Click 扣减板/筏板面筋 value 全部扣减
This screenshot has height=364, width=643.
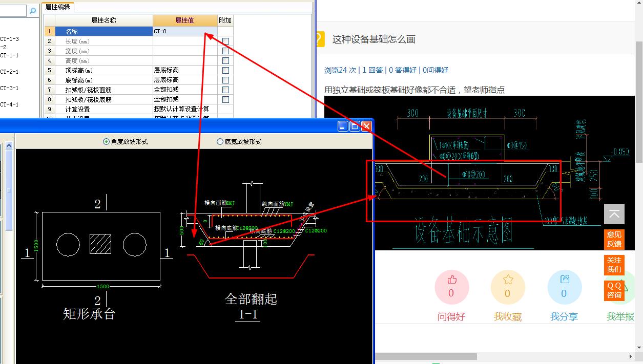click(185, 90)
